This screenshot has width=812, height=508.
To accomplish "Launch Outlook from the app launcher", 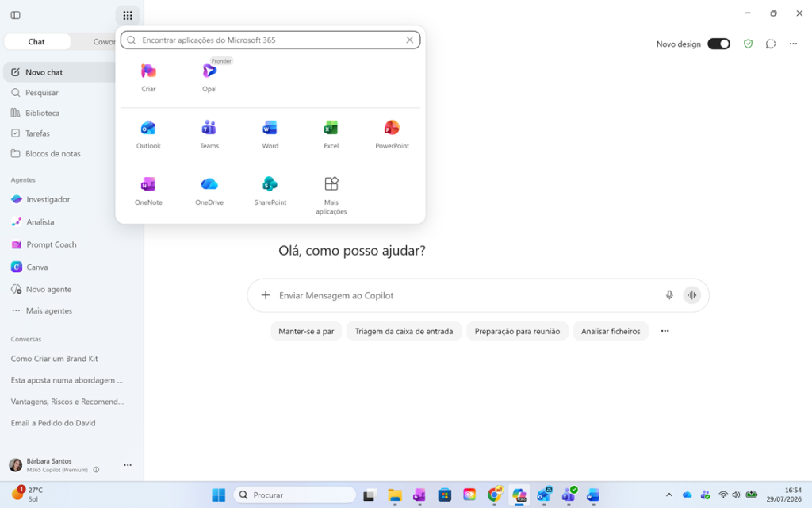I will [x=148, y=134].
